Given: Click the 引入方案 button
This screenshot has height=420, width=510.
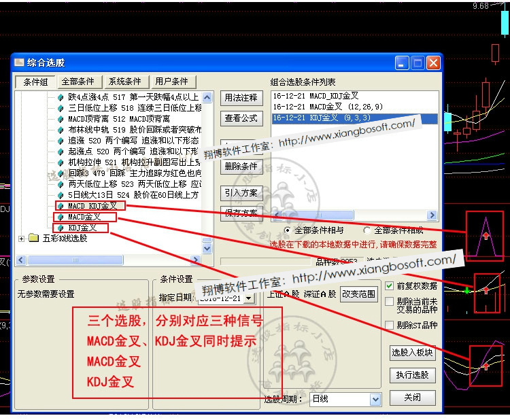Looking at the screenshot, I should click(x=241, y=193).
